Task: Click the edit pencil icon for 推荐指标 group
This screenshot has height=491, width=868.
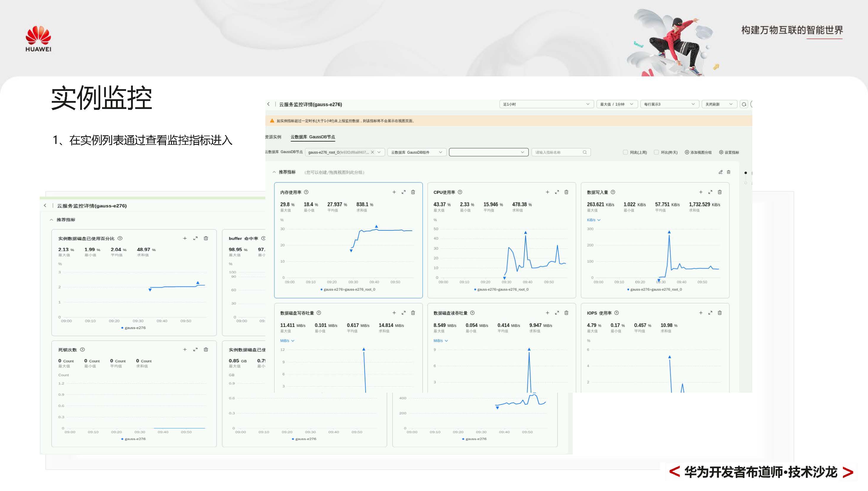Action: (720, 172)
